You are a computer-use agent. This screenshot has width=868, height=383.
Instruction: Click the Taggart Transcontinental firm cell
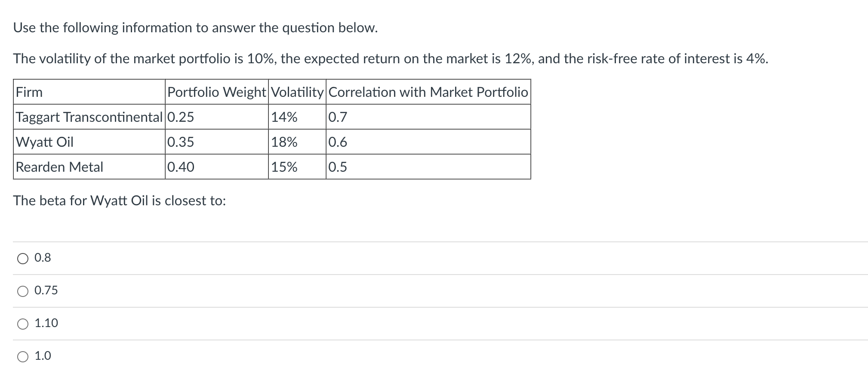coord(89,117)
